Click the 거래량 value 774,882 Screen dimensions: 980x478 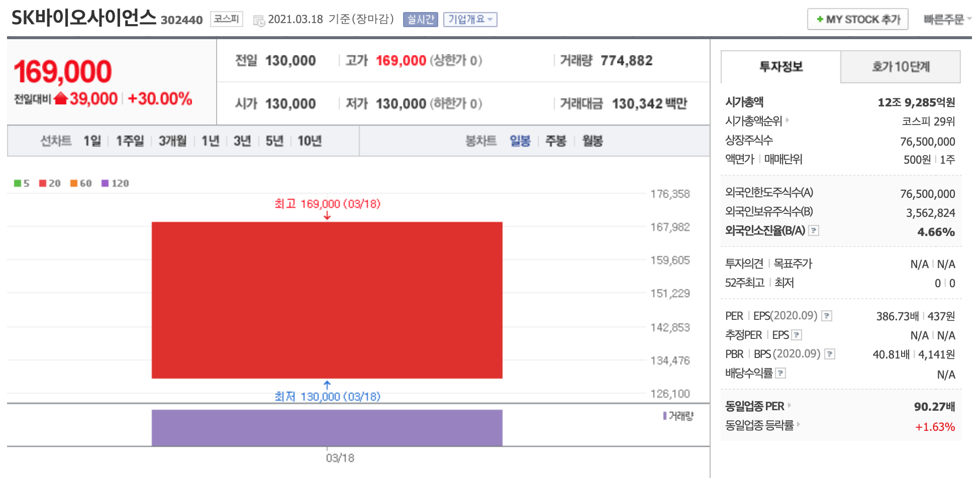coord(626,61)
